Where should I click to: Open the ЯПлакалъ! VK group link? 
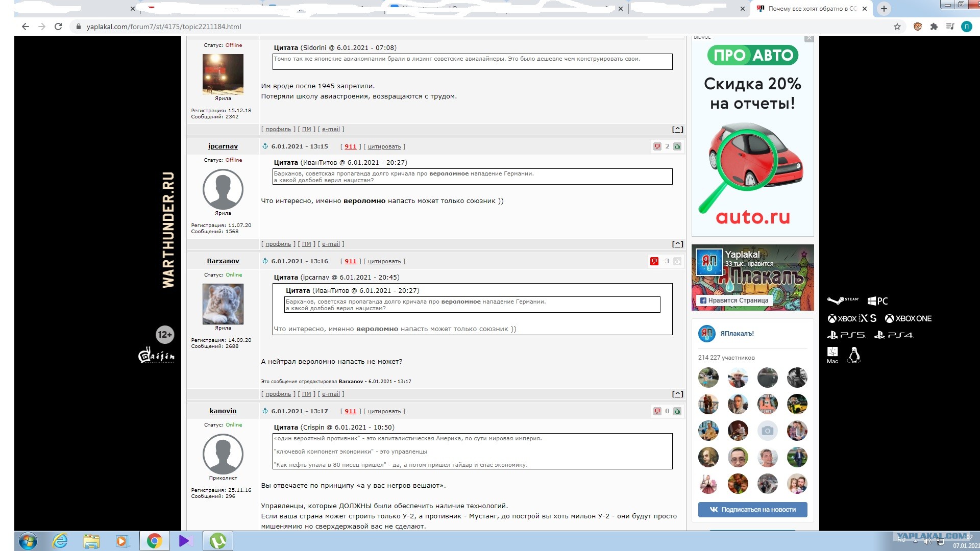tap(737, 334)
